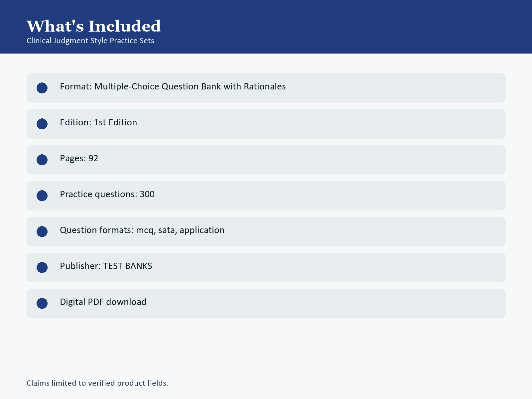Click the bullet next to Publisher row
The width and height of the screenshot is (532, 399).
tap(42, 267)
